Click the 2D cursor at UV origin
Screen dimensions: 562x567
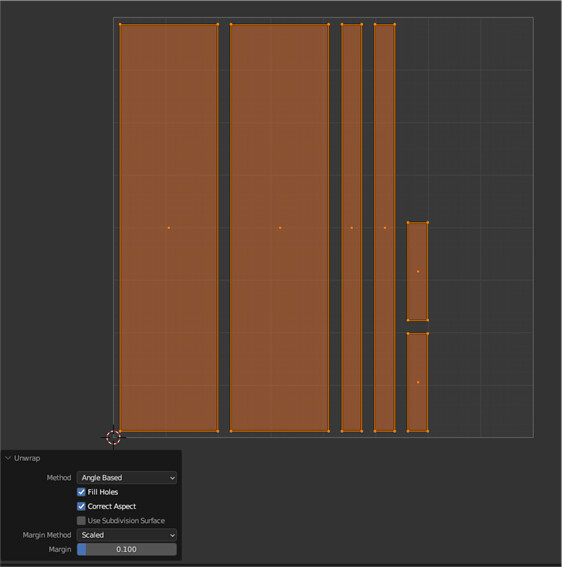click(x=114, y=437)
